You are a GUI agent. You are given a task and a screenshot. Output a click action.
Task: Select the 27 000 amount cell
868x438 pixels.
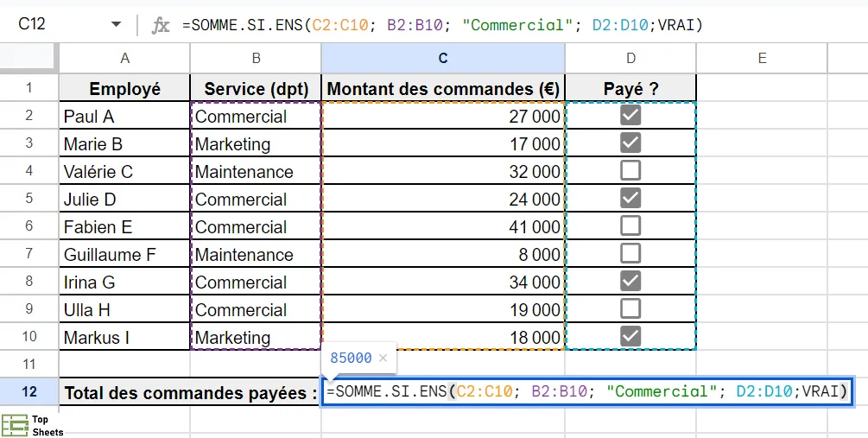443,116
